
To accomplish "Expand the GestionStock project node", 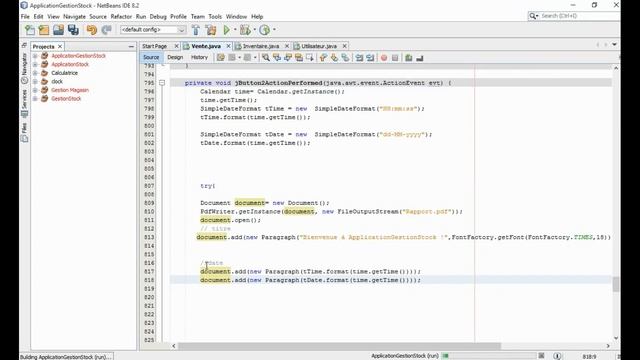I will tap(35, 99).
